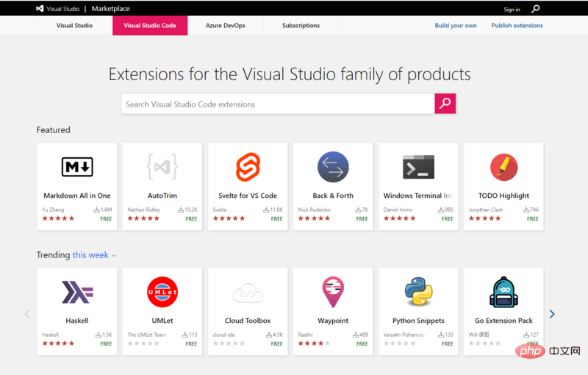
Task: Click publisher name Nick Rudenko
Action: (x=315, y=210)
